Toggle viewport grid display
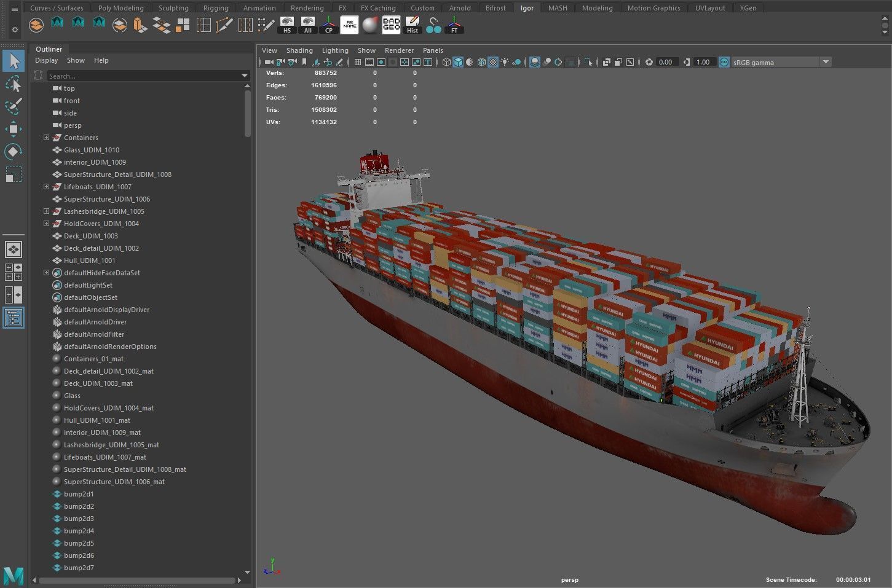892x588 pixels. (358, 62)
